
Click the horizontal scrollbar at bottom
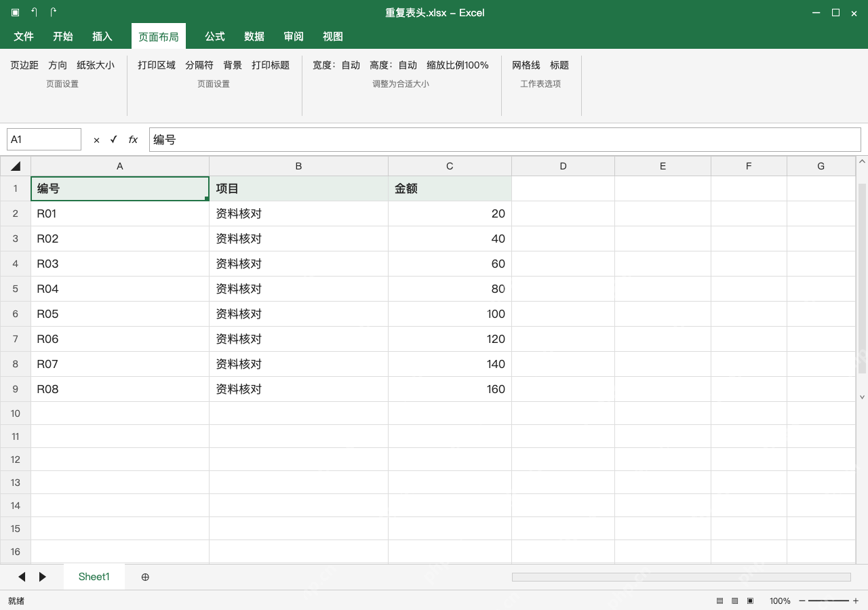pos(682,577)
